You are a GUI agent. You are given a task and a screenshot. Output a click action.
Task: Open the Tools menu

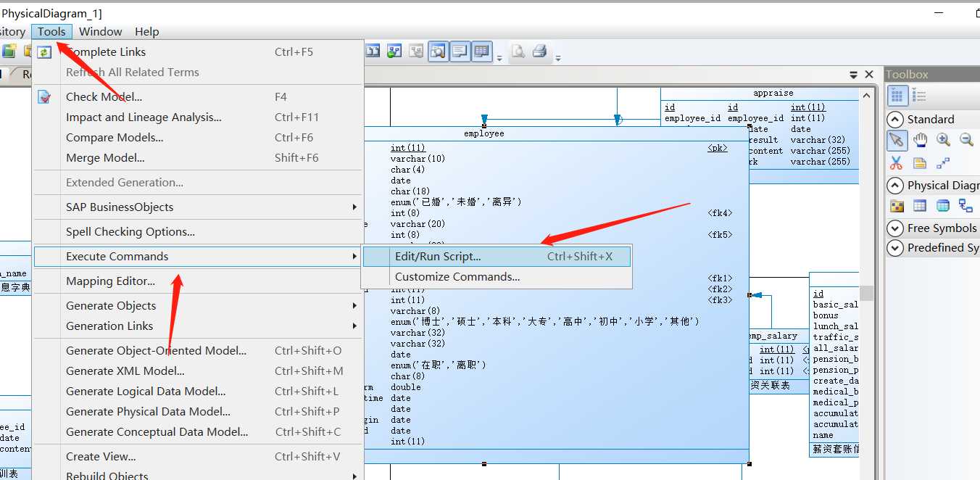point(52,32)
